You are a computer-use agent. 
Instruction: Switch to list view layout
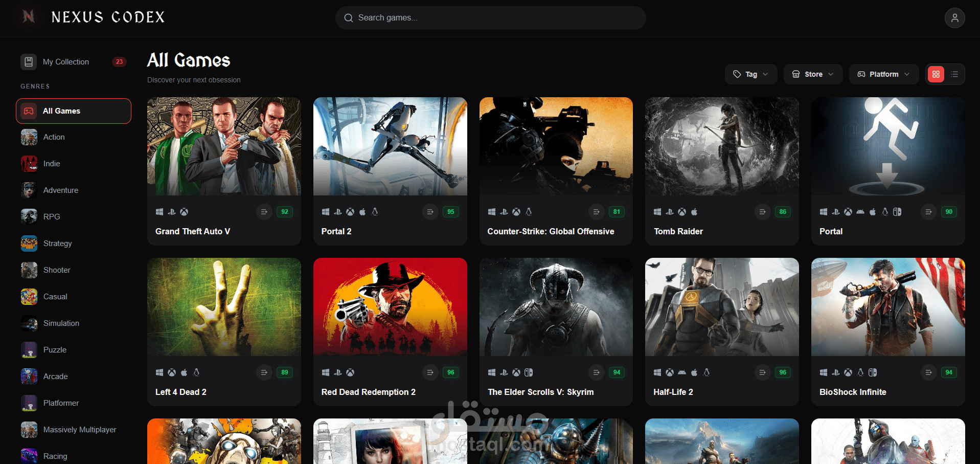(954, 74)
